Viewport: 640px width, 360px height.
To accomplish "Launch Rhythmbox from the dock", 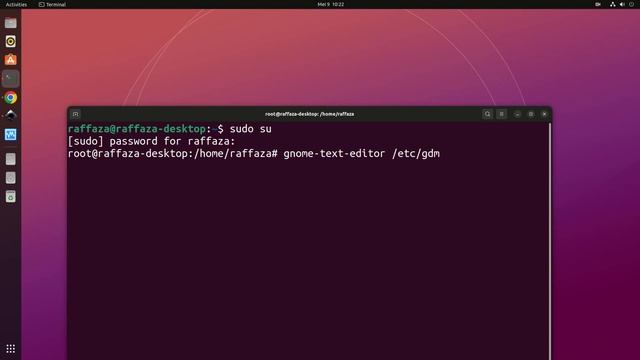I will 11,41.
